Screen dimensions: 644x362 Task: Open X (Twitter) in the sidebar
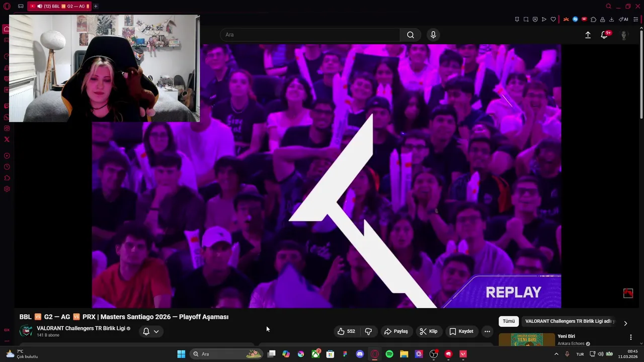[x=7, y=139]
